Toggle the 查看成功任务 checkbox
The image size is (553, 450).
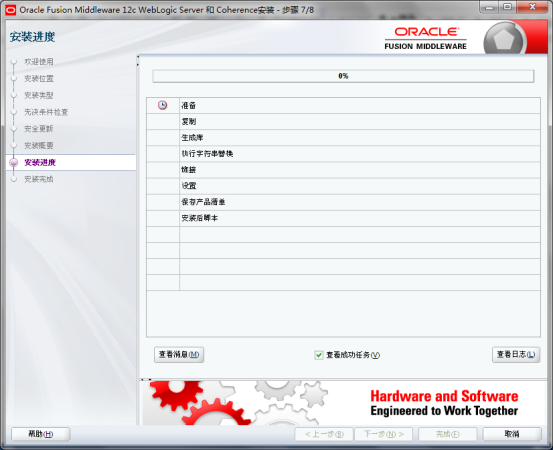coord(319,355)
